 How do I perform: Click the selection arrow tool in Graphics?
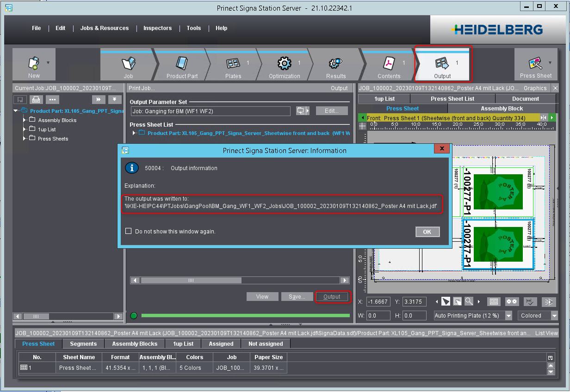(445, 301)
